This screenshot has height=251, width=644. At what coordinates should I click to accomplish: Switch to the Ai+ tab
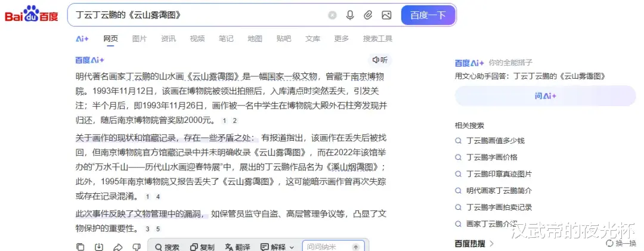82,39
